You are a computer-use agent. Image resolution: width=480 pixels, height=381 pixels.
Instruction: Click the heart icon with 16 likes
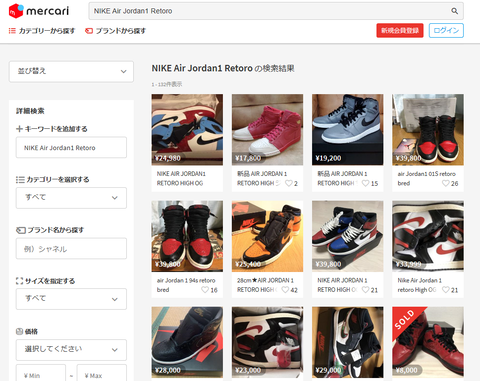pyautogui.click(x=205, y=290)
